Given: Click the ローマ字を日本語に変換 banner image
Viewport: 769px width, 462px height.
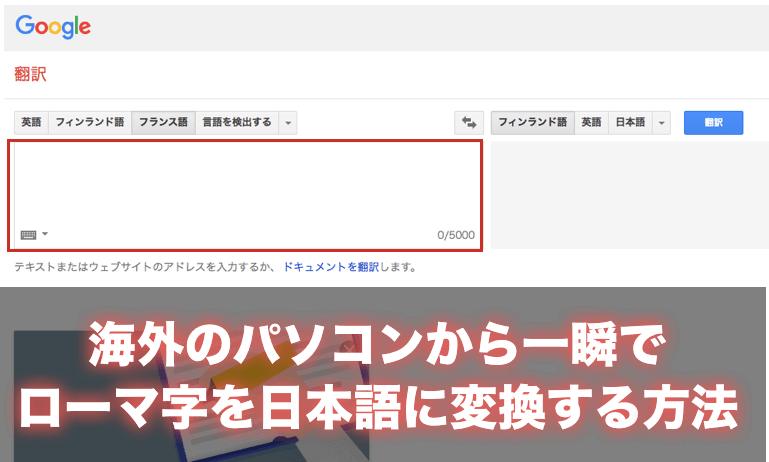Looking at the screenshot, I should 384,375.
